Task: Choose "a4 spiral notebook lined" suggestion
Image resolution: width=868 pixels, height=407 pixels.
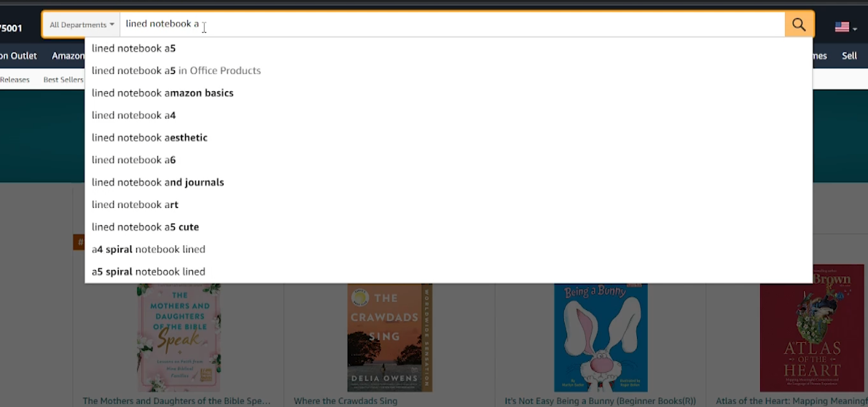Action: click(x=448, y=249)
